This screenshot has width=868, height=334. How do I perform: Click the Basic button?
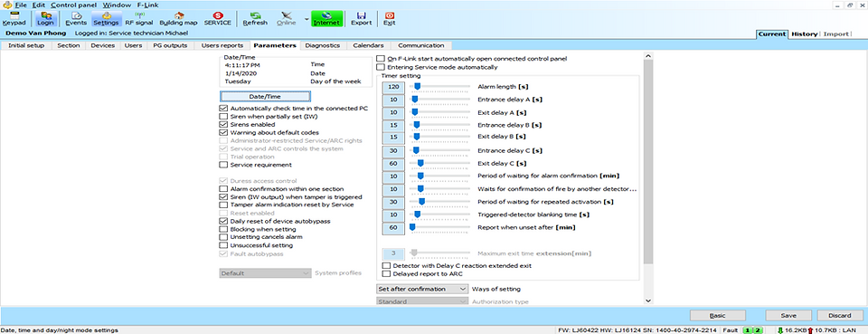717,315
